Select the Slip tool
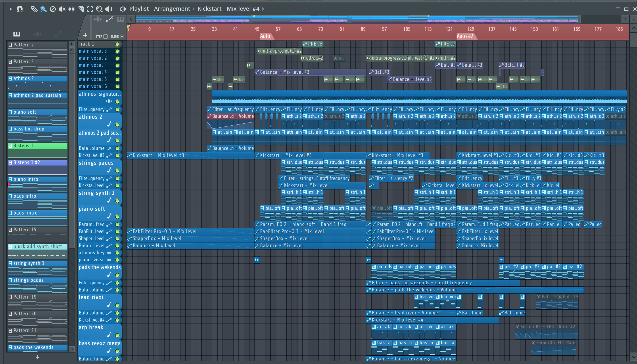This screenshot has height=364, width=637. (x=71, y=9)
